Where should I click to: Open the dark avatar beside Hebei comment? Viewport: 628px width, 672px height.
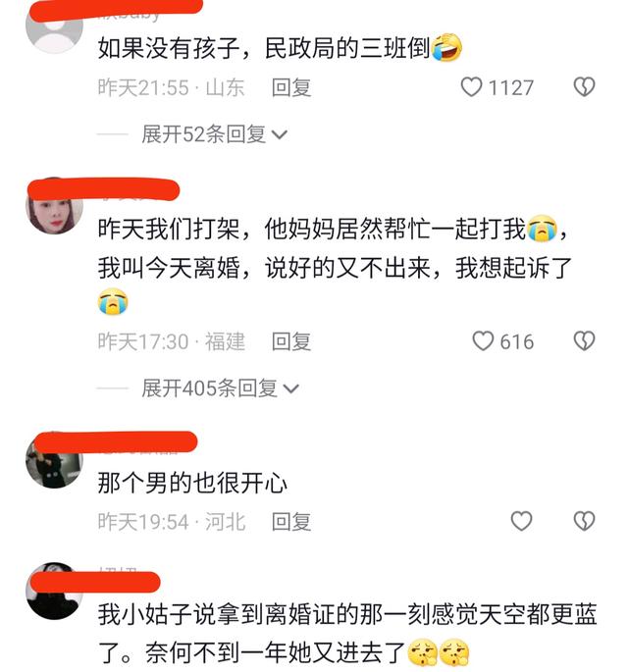54,462
